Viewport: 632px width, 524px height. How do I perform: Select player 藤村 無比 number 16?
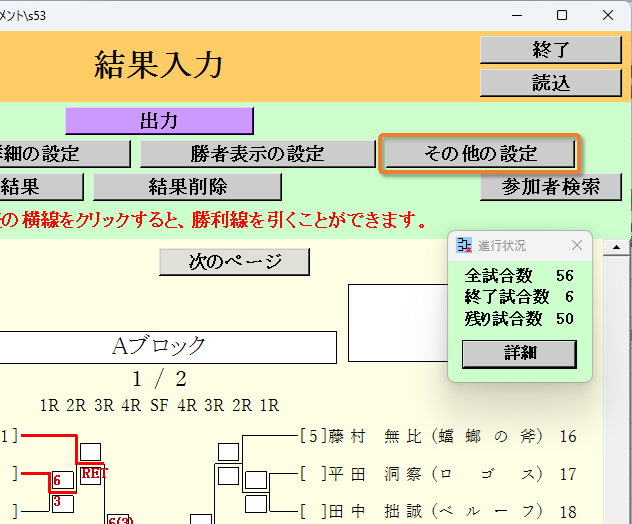(x=438, y=436)
